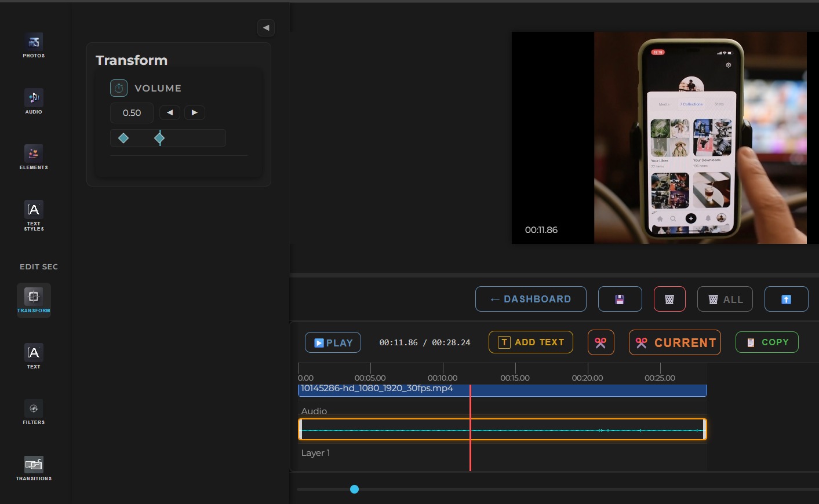The width and height of the screenshot is (819, 504).
Task: Open the Audio panel
Action: coord(34,101)
